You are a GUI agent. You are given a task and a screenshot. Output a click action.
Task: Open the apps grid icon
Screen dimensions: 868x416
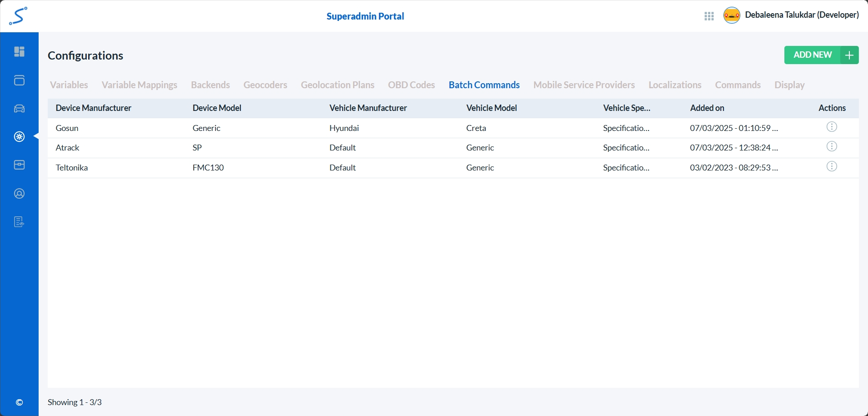(709, 16)
